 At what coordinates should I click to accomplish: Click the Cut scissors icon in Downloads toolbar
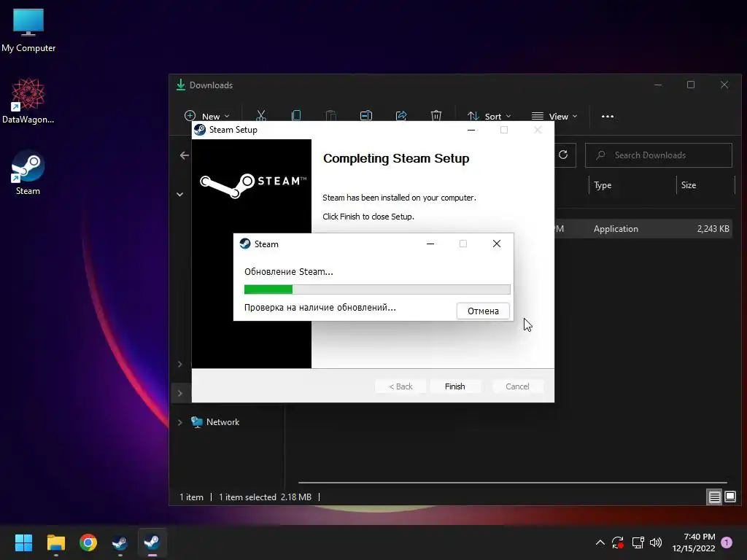[261, 116]
